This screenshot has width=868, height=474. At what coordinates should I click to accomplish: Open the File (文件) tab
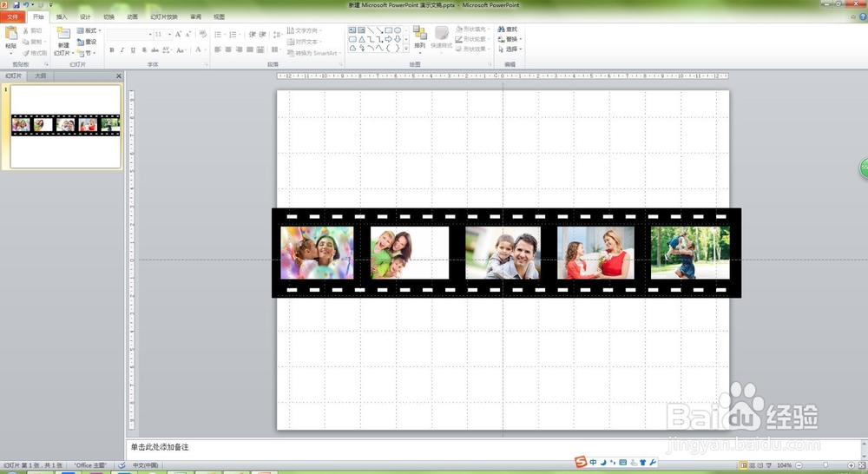point(13,17)
